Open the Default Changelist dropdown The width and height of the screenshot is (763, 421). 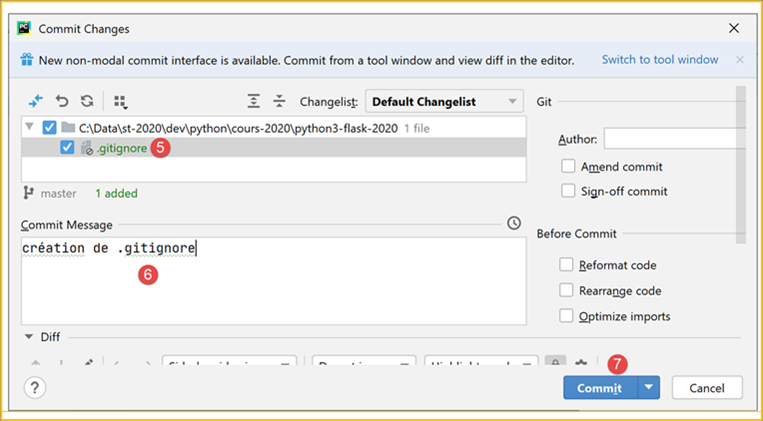tap(445, 101)
